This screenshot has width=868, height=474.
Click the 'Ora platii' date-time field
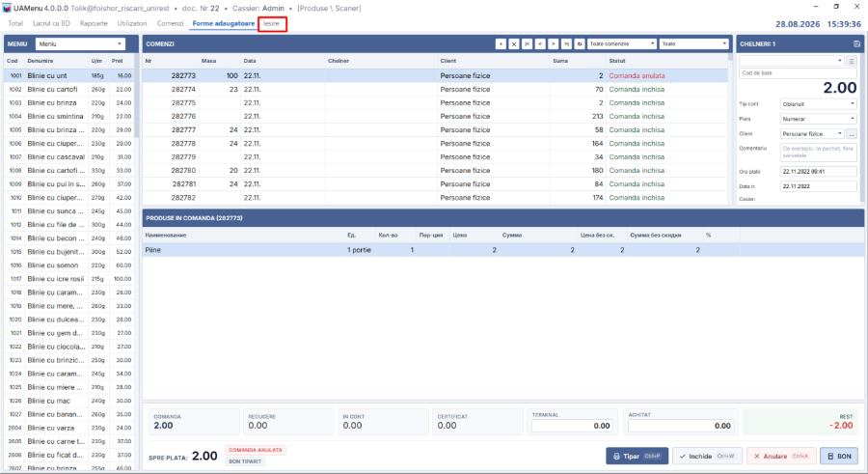[x=818, y=171]
